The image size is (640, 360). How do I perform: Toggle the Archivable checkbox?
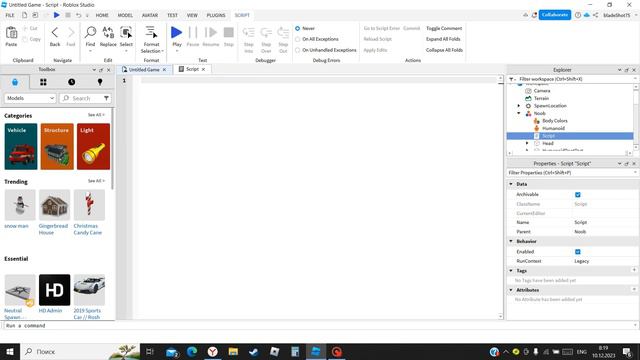tap(578, 195)
